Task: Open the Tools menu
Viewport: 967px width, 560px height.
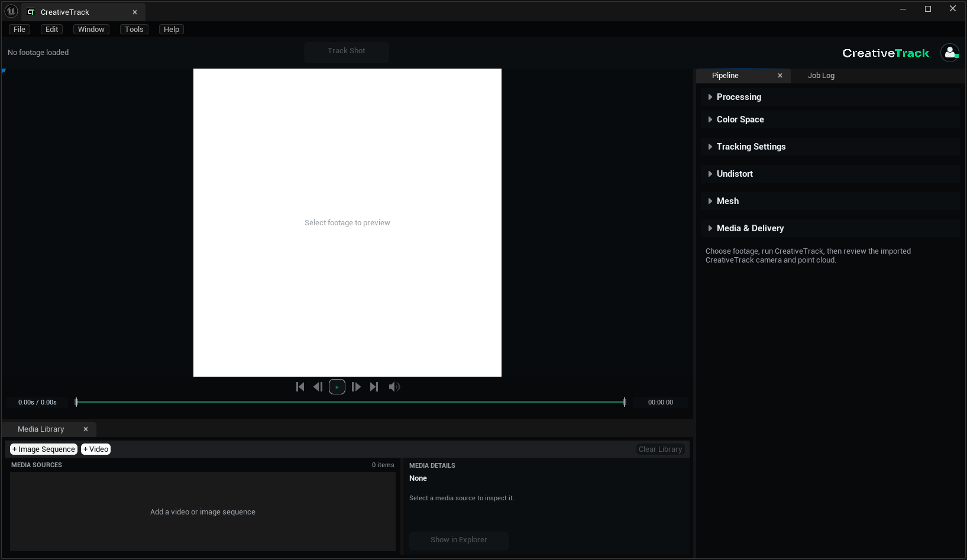Action: click(x=134, y=30)
